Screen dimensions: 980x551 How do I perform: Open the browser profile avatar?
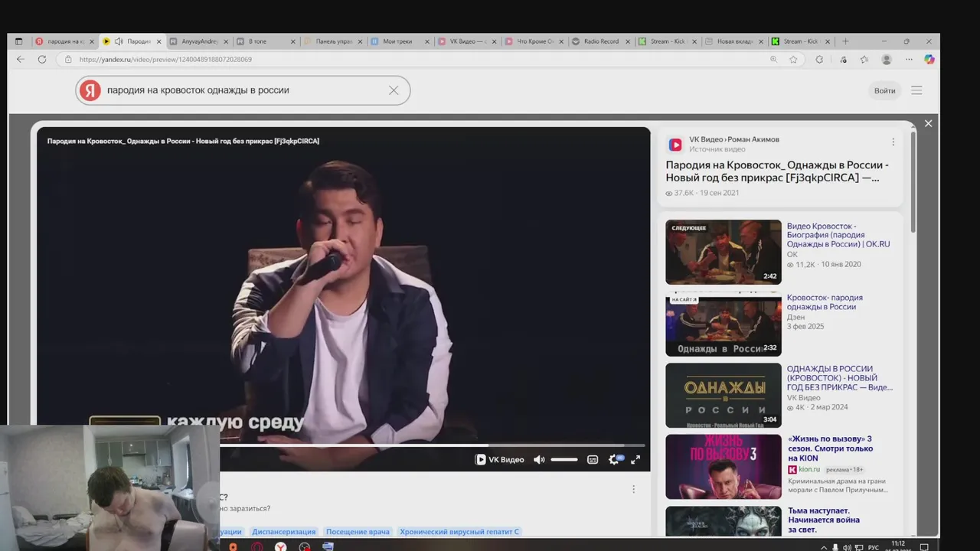pyautogui.click(x=887, y=60)
